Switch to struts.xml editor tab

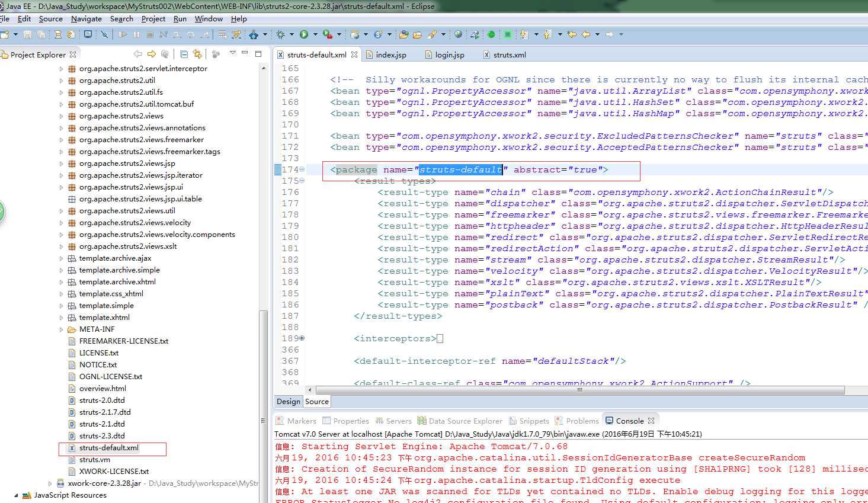coord(505,55)
